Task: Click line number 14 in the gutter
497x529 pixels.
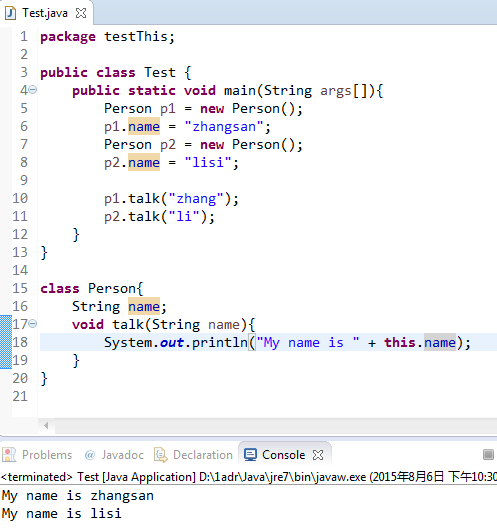Action: [20, 270]
